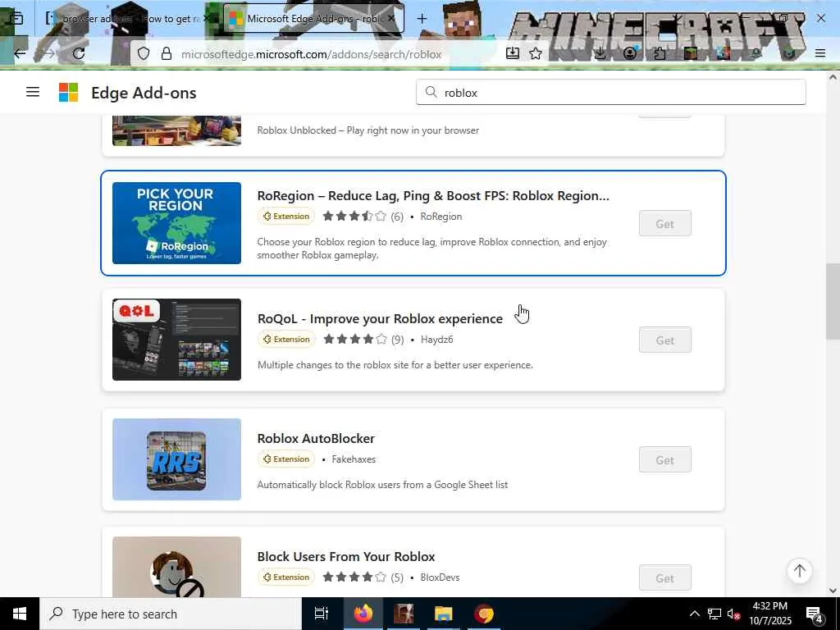This screenshot has width=840, height=630.
Task: Click the Microsoft logo in header
Action: tap(69, 92)
